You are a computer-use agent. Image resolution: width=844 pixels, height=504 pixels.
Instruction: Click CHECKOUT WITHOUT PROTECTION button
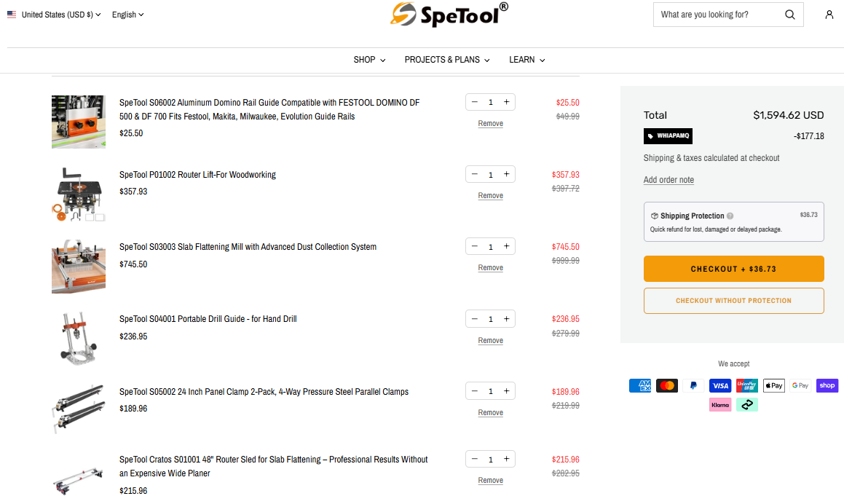733,301
